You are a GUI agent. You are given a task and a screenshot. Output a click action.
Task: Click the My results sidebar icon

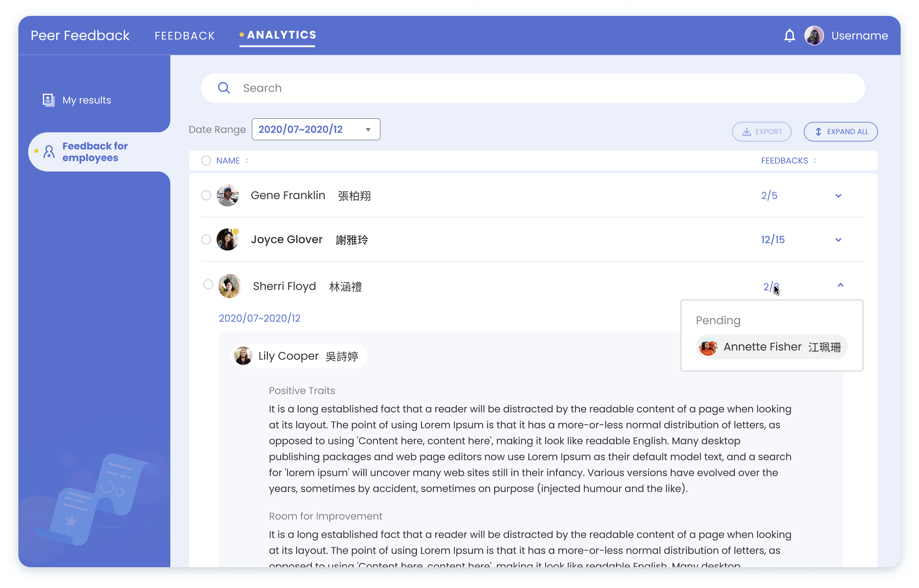coord(48,100)
